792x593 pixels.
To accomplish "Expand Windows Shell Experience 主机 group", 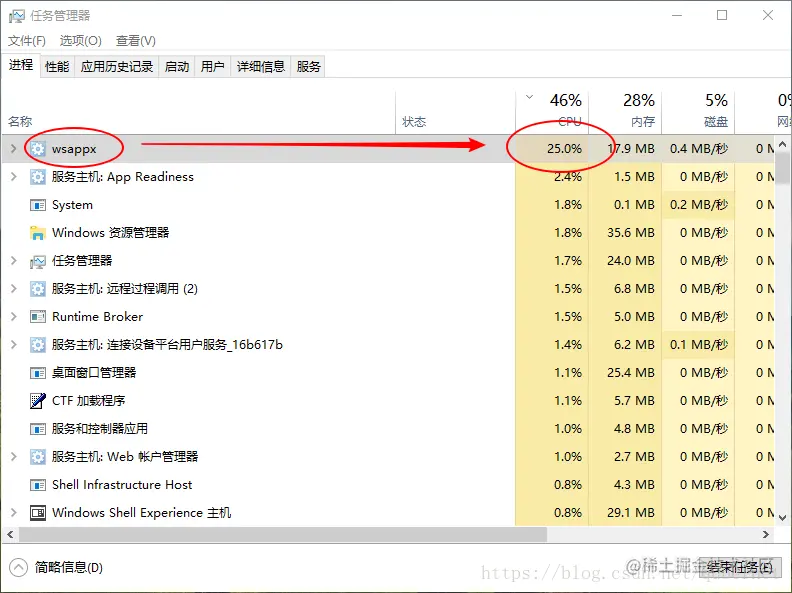I will pos(14,513).
